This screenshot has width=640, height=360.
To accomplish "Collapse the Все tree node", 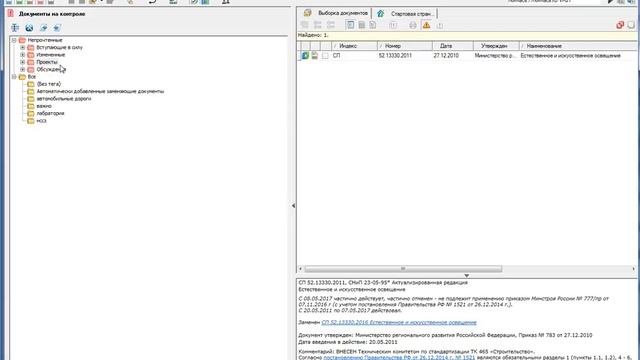I will coord(14,77).
